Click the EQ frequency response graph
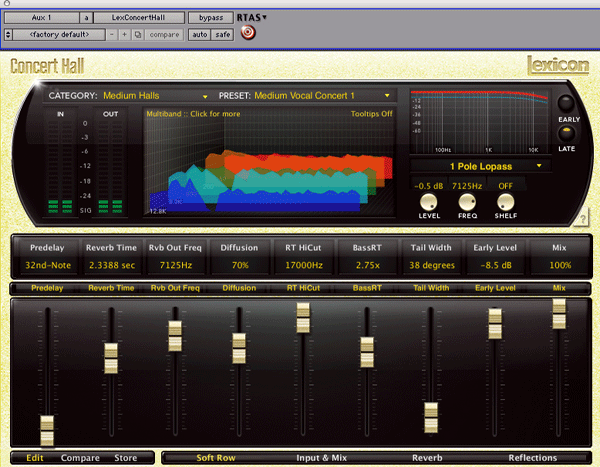Viewport: 600px width, 467px height. [480, 122]
